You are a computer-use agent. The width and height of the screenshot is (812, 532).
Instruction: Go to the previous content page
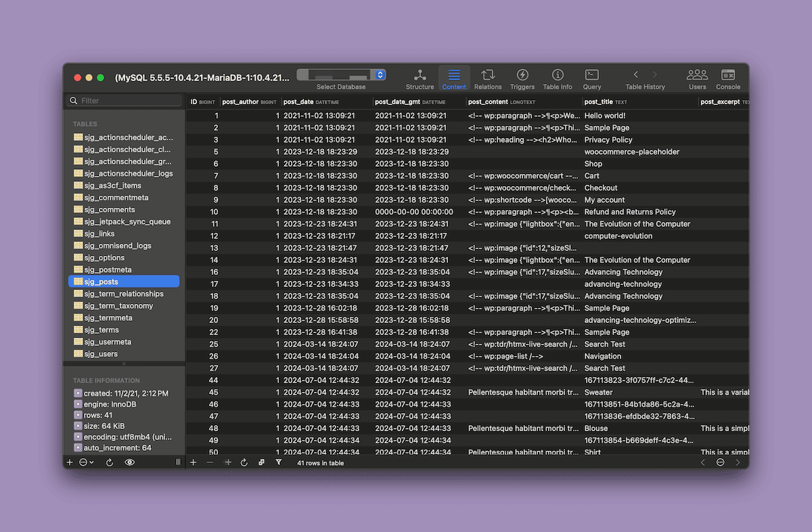click(702, 462)
